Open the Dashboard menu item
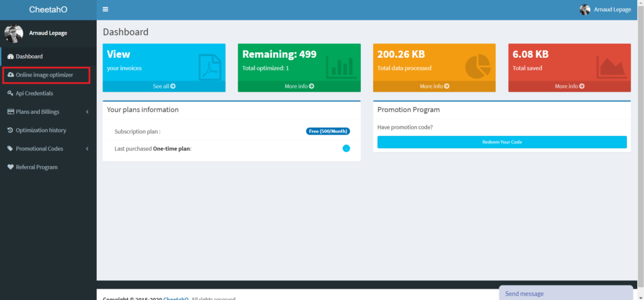 coord(48,57)
